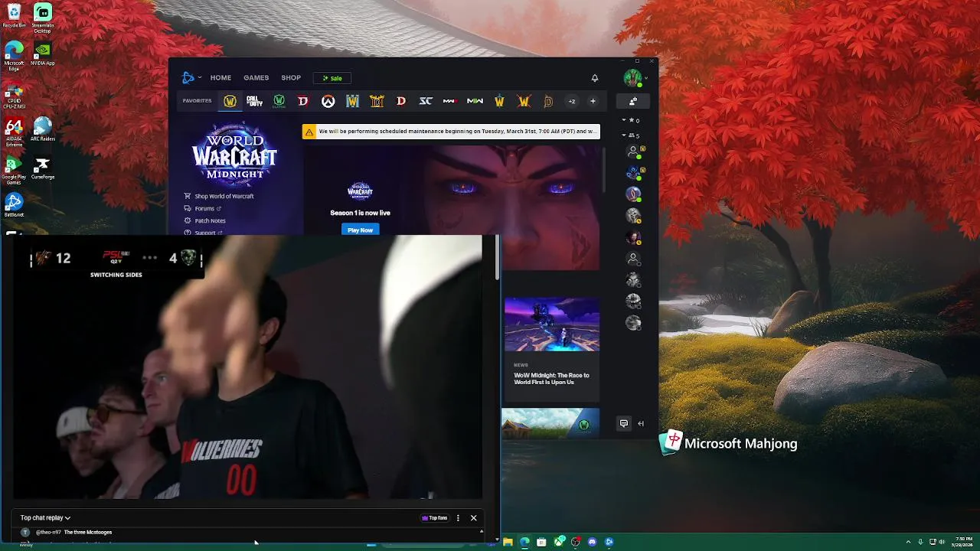Viewport: 980px width, 551px height.
Task: Collapse the favorite friends group
Action: coord(624,120)
